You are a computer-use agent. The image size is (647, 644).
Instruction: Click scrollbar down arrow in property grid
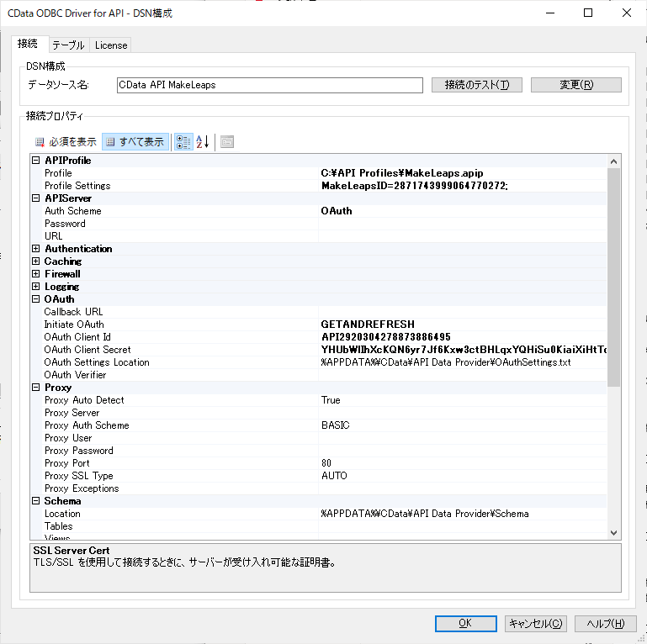613,533
